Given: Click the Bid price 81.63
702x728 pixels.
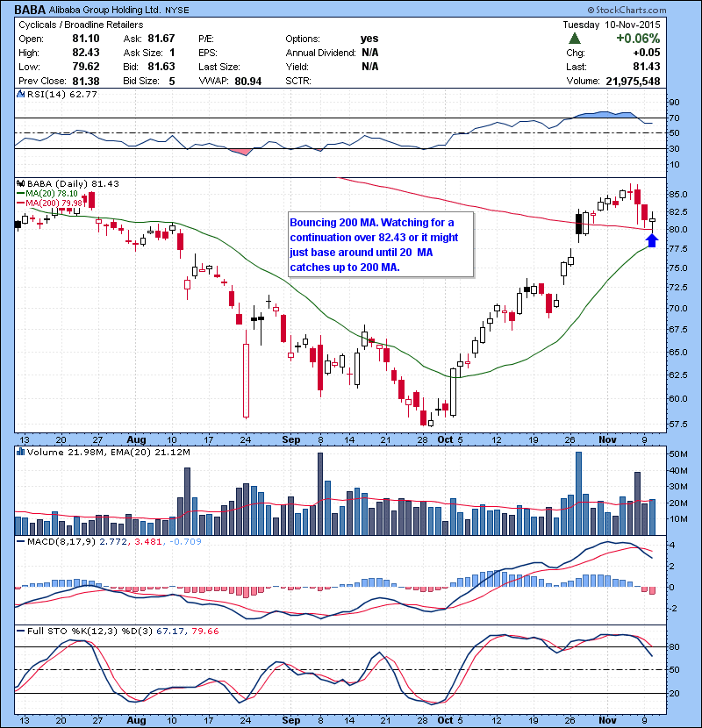Looking at the screenshot, I should pyautogui.click(x=161, y=67).
